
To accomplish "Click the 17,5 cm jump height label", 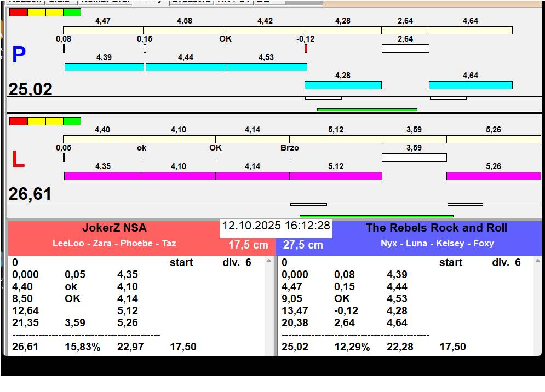I will pos(248,245).
